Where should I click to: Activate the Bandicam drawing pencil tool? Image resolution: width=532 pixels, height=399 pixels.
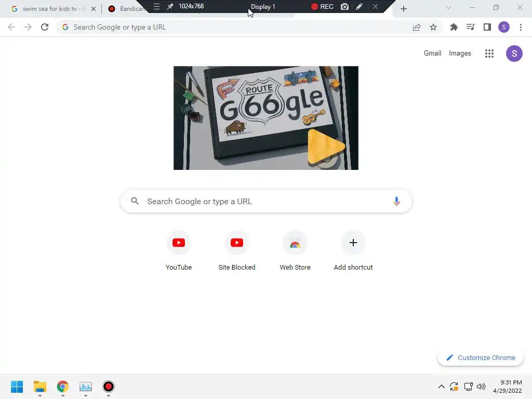[360, 6]
